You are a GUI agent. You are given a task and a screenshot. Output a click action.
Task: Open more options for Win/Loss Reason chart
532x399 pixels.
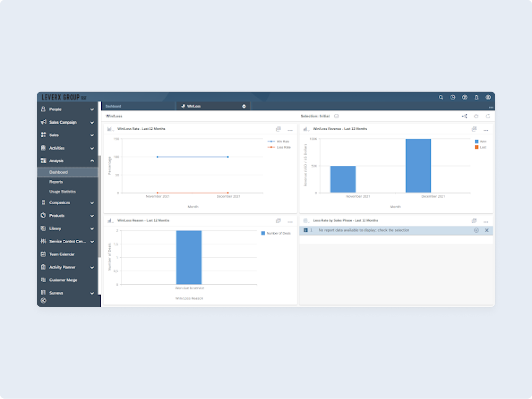tap(290, 222)
